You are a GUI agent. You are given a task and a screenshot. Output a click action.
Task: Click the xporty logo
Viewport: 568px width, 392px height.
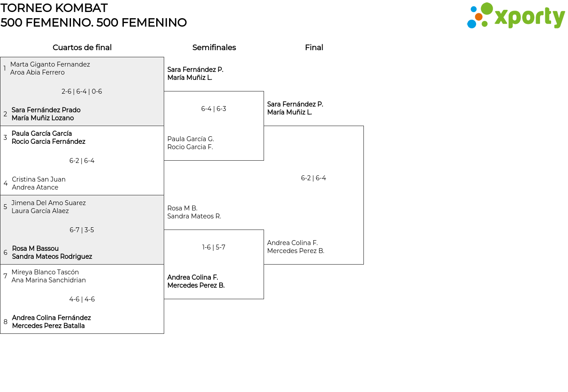point(516,16)
